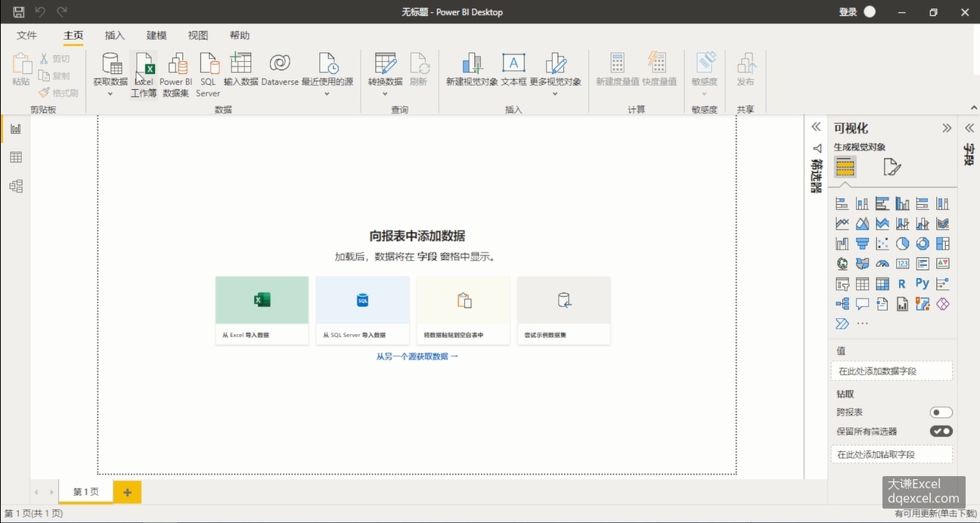This screenshot has height=523, width=980.
Task: Select ribbon chart visual
Action: pos(942,224)
